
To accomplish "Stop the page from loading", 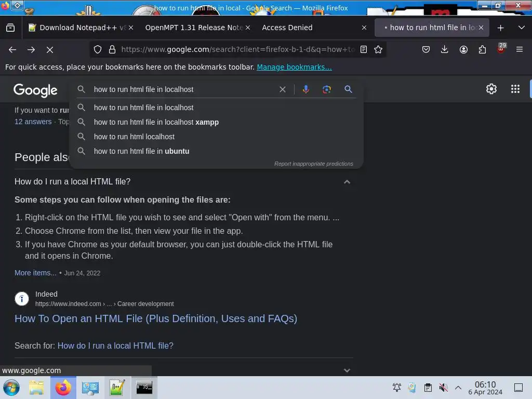I will (x=50, y=50).
